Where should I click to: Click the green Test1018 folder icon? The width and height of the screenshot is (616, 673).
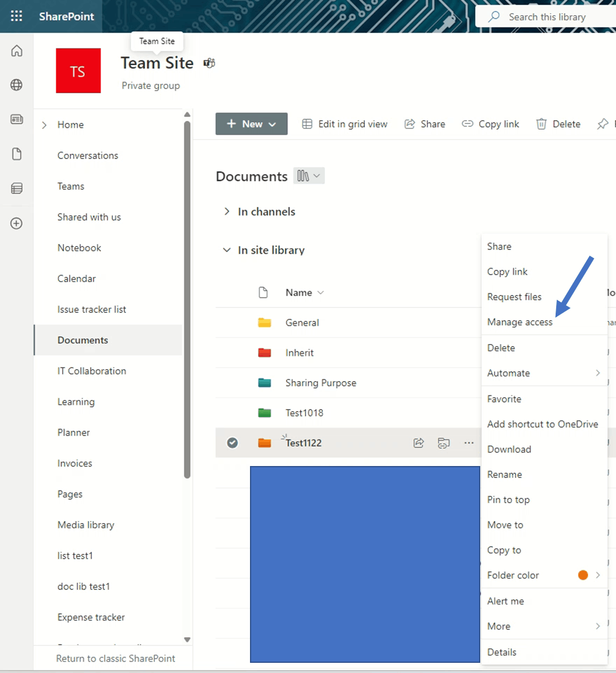tap(264, 412)
